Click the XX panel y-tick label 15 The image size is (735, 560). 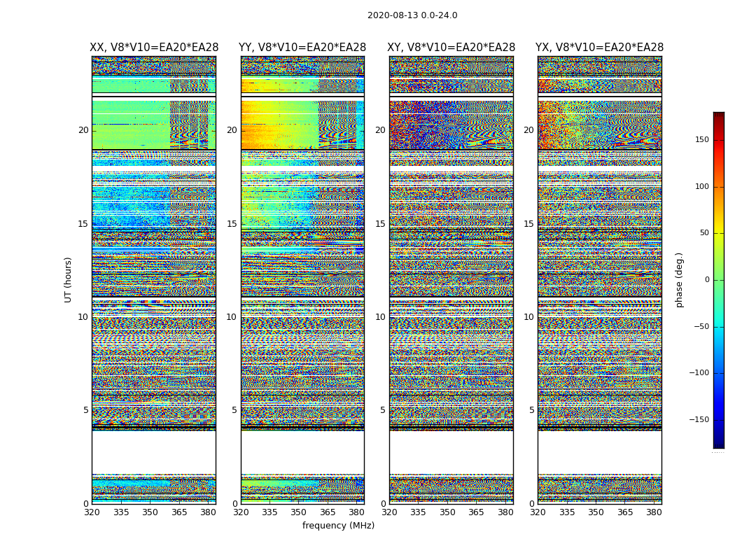[83, 223]
